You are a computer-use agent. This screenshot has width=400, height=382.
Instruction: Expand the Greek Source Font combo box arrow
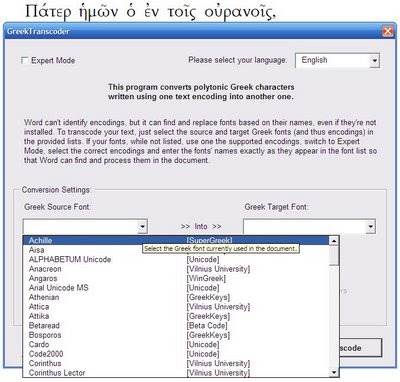(142, 227)
